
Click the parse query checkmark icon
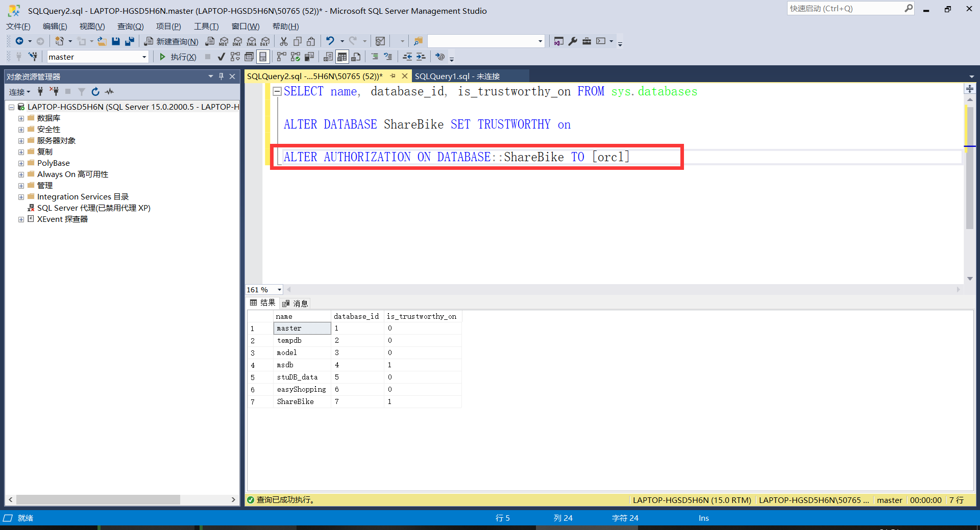coord(221,57)
